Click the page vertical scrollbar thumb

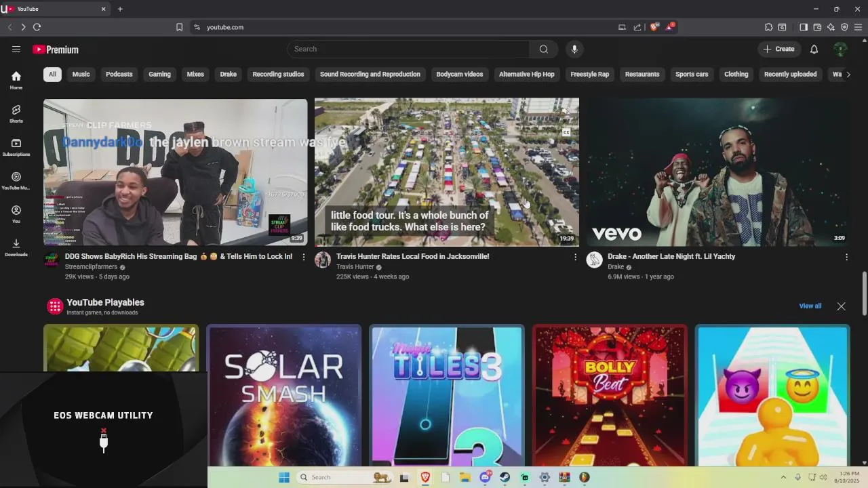864,293
